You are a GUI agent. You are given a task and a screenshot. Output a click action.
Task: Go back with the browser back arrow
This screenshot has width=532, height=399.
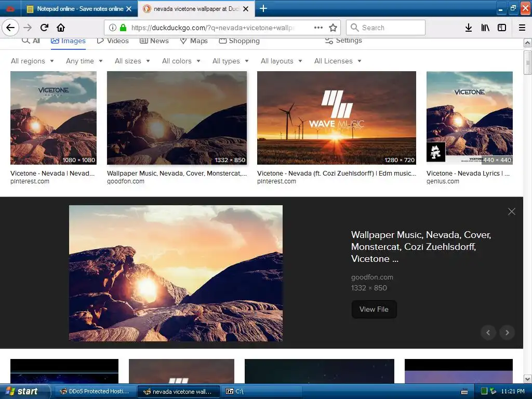[10, 28]
